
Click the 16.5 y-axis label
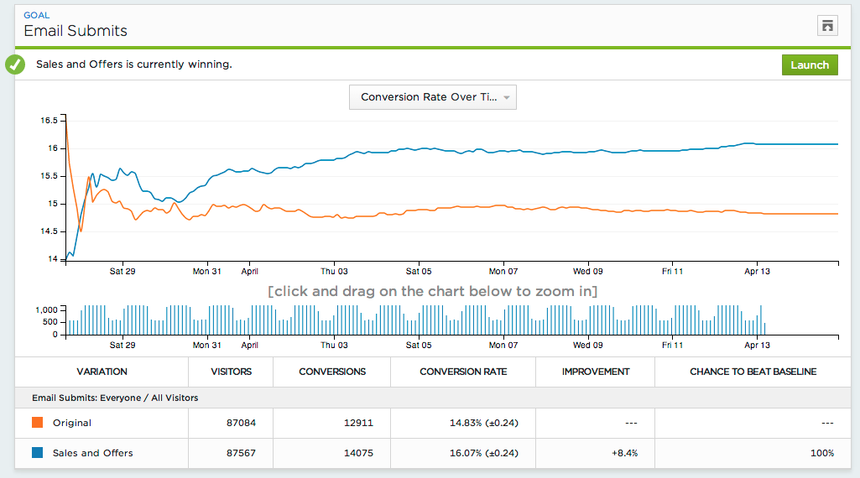coord(49,120)
